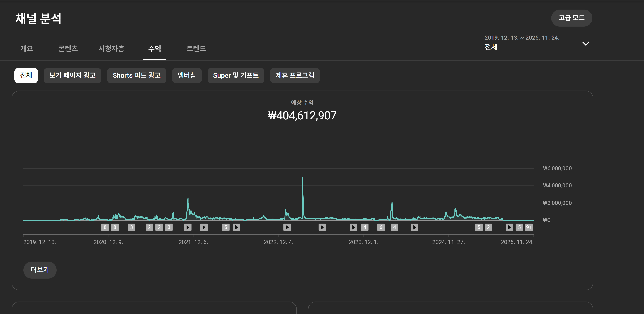This screenshot has height=314, width=644.
Task: Open the 콘텐츠 tab
Action: pyautogui.click(x=68, y=48)
